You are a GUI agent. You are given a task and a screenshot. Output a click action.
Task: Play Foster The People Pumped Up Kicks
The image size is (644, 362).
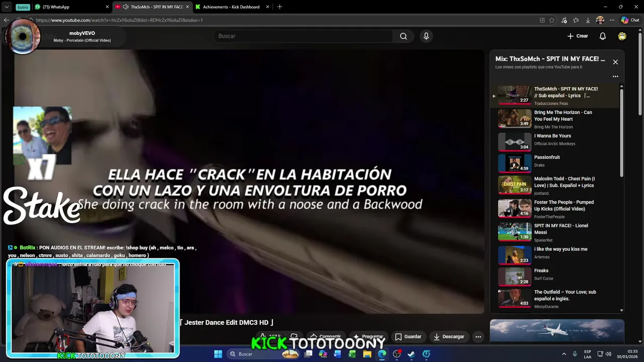553,209
